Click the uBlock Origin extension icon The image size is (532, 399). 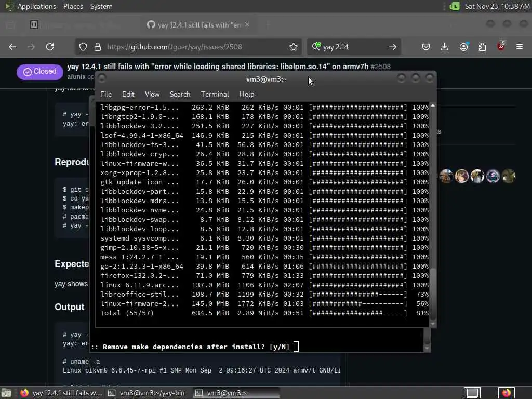(501, 46)
